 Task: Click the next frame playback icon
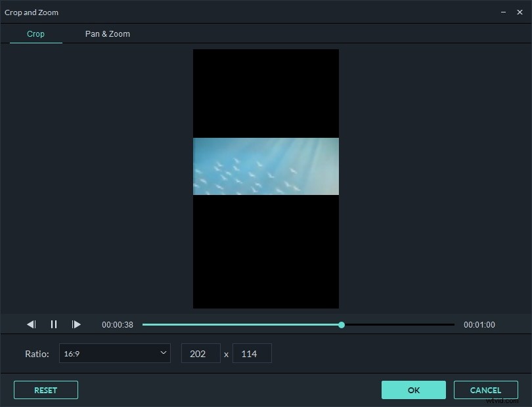click(x=76, y=324)
